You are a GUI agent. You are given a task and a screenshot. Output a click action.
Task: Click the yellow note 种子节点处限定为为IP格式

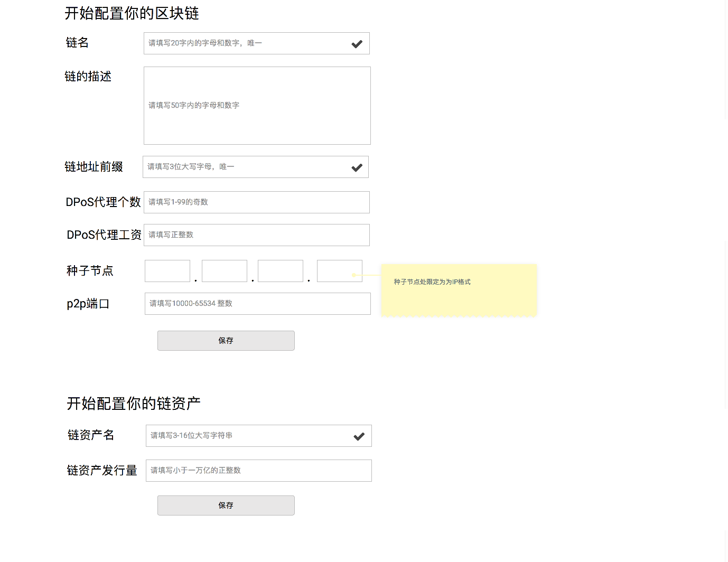pyautogui.click(x=459, y=290)
